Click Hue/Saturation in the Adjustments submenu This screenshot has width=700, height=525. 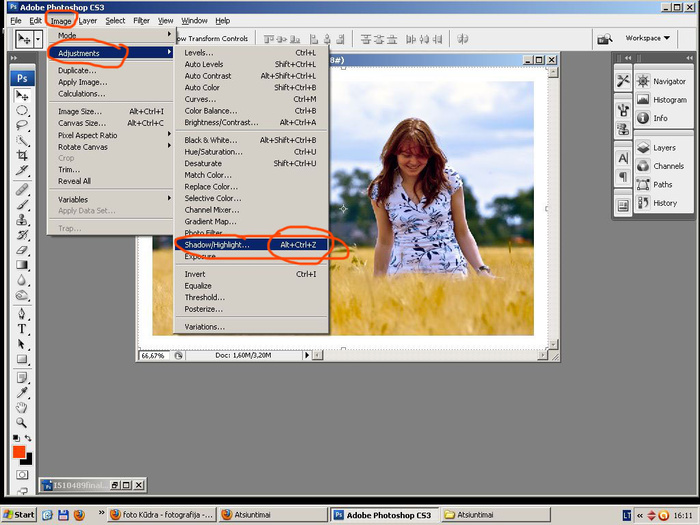212,152
